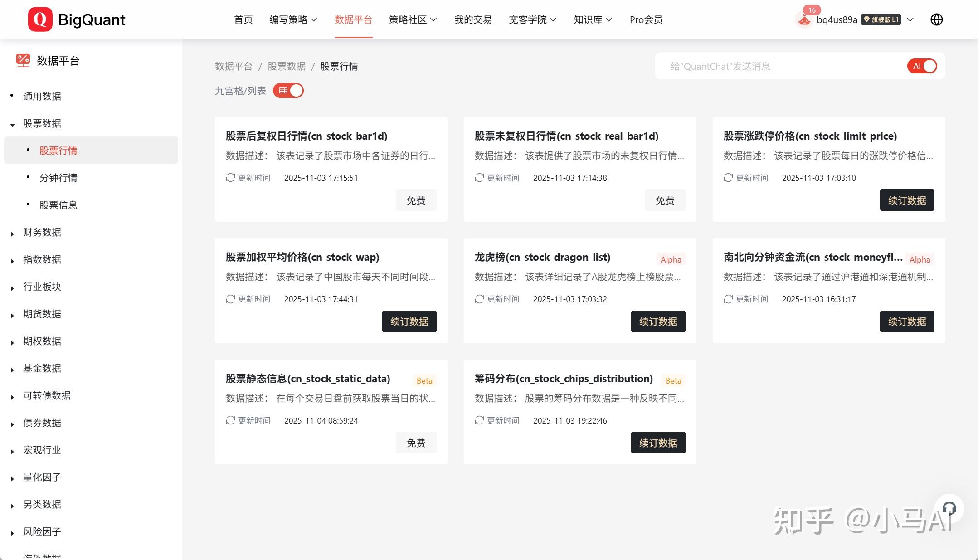Open the floating customer support headset icon
The height and width of the screenshot is (560, 978).
(x=949, y=508)
